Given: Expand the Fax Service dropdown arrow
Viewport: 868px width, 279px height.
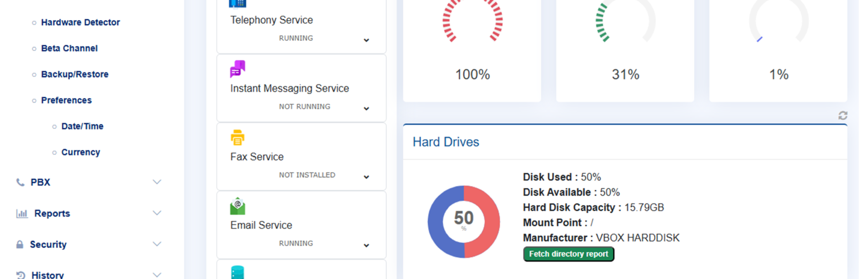Looking at the screenshot, I should point(366,177).
